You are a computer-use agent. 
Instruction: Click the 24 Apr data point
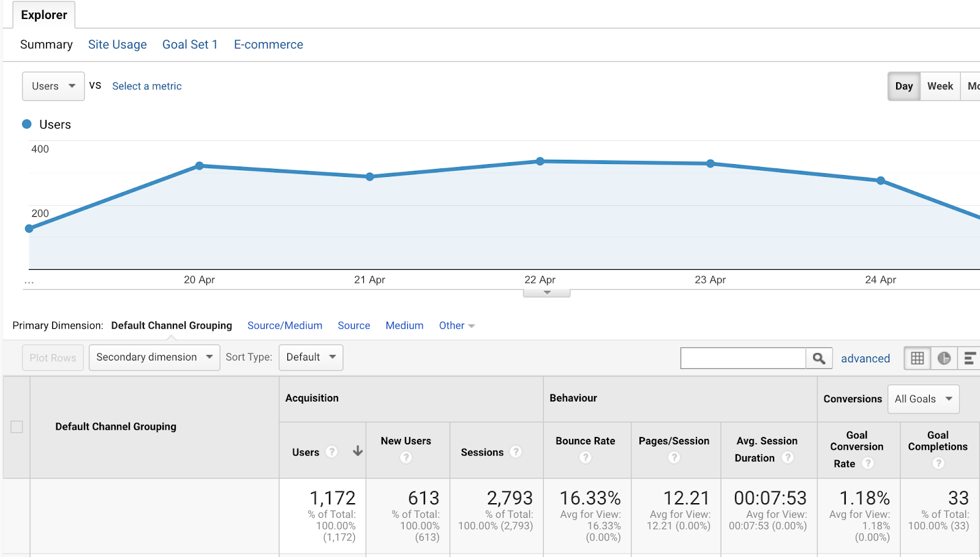[881, 181]
